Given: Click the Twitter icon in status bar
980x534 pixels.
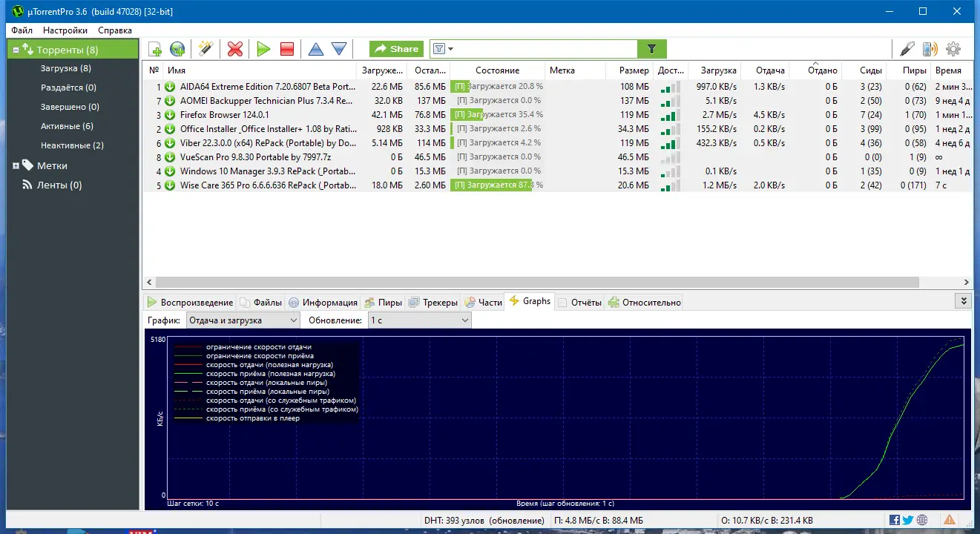Looking at the screenshot, I should coord(908,520).
